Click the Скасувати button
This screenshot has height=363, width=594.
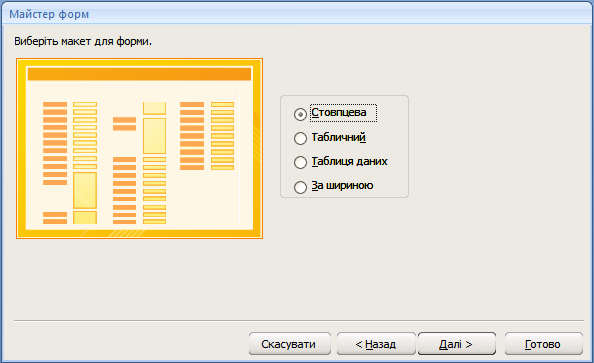point(290,344)
